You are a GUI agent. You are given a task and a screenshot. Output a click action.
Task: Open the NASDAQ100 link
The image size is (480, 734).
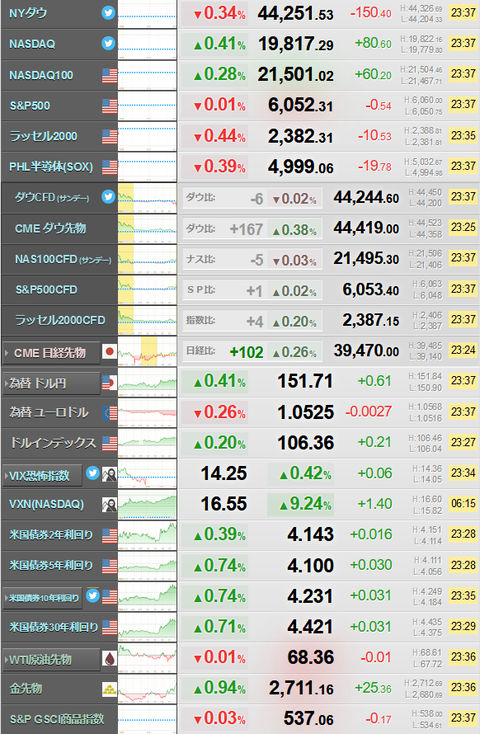coord(41,75)
